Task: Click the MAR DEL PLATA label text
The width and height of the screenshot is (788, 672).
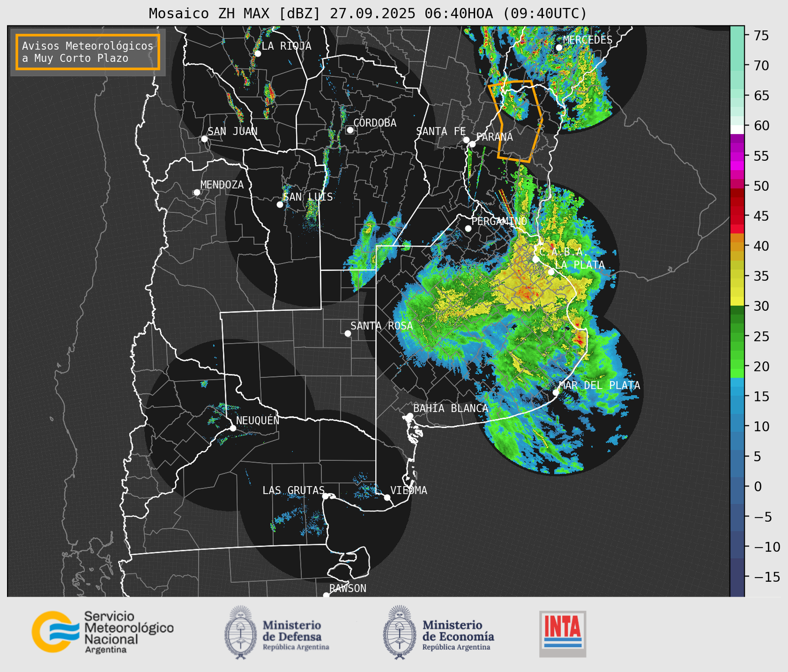Action: click(599, 386)
